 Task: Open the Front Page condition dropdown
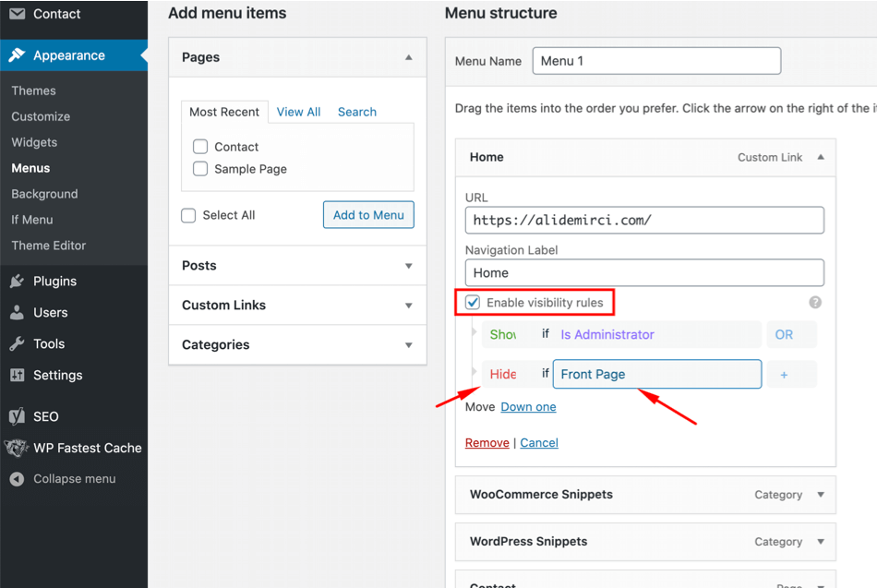(x=656, y=374)
